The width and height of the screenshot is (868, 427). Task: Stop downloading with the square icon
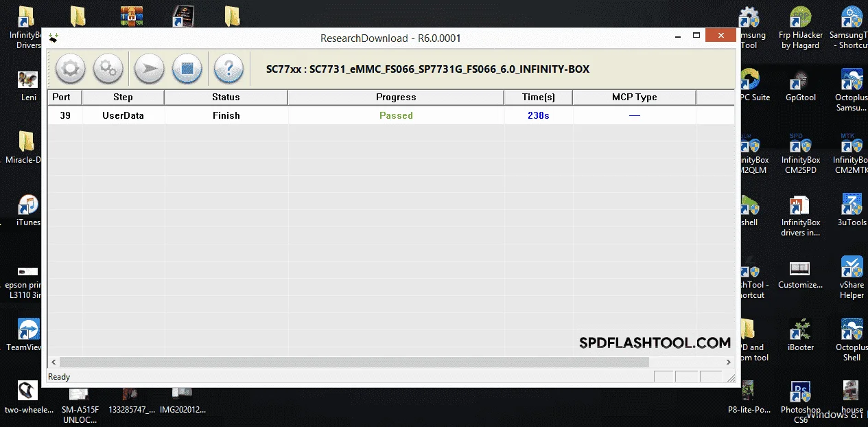click(187, 69)
